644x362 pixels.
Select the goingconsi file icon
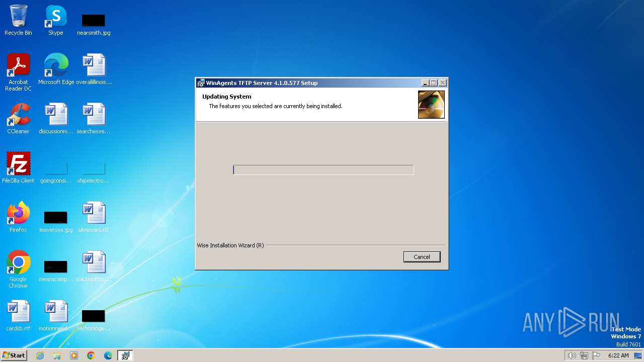click(56, 171)
